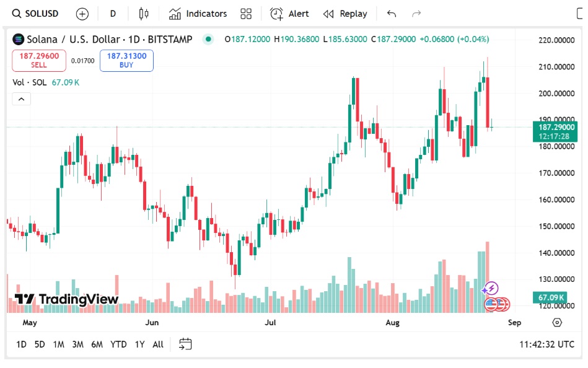Toggle the 1D timeframe on
This screenshot has width=588, height=368.
(x=21, y=344)
